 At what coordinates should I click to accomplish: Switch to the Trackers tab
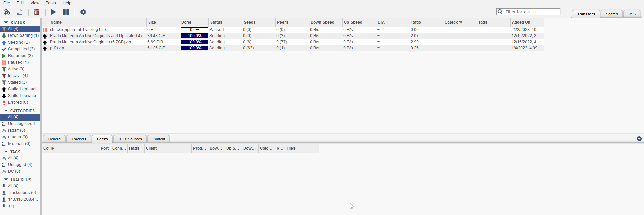tap(79, 139)
